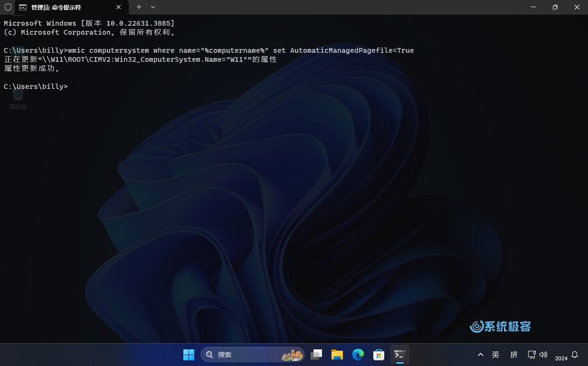The image size is (588, 366).
Task: Open the 2024 taskbar clock
Action: (x=561, y=358)
